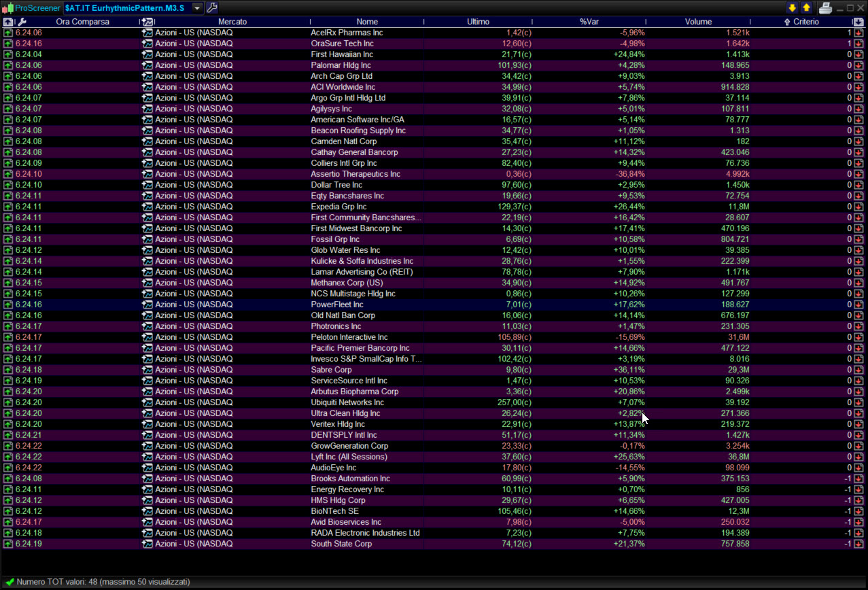Image resolution: width=868 pixels, height=590 pixels.
Task: Select Lamar Advertising Co (REIT) name
Action: pos(362,272)
